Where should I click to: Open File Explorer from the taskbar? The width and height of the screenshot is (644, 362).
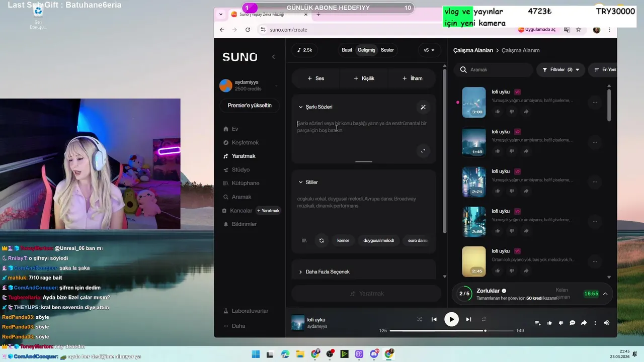[300, 354]
